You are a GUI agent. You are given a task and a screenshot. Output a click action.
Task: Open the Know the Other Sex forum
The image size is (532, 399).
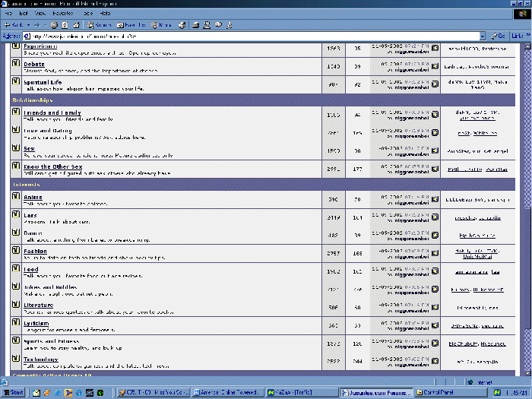pos(52,166)
